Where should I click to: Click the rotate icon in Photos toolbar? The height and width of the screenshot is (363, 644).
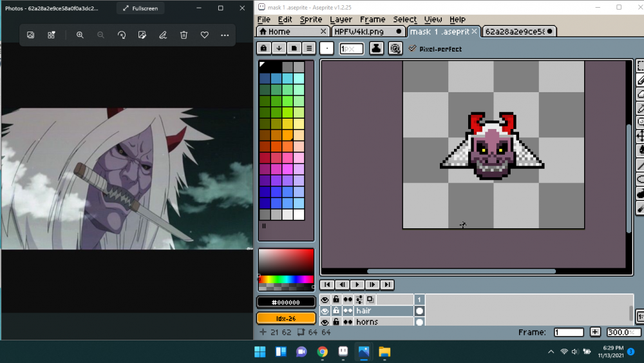[x=122, y=35]
